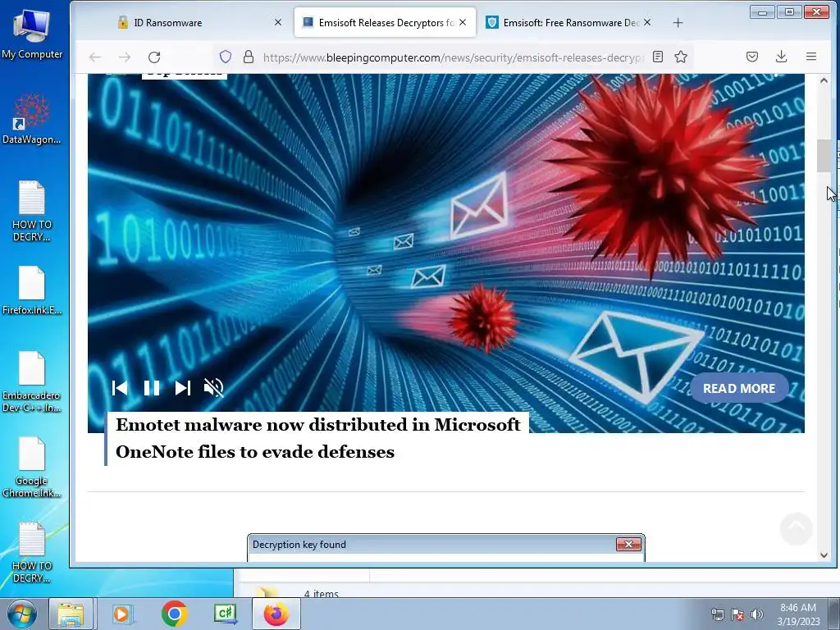
Task: View site security padlock info
Action: [248, 57]
